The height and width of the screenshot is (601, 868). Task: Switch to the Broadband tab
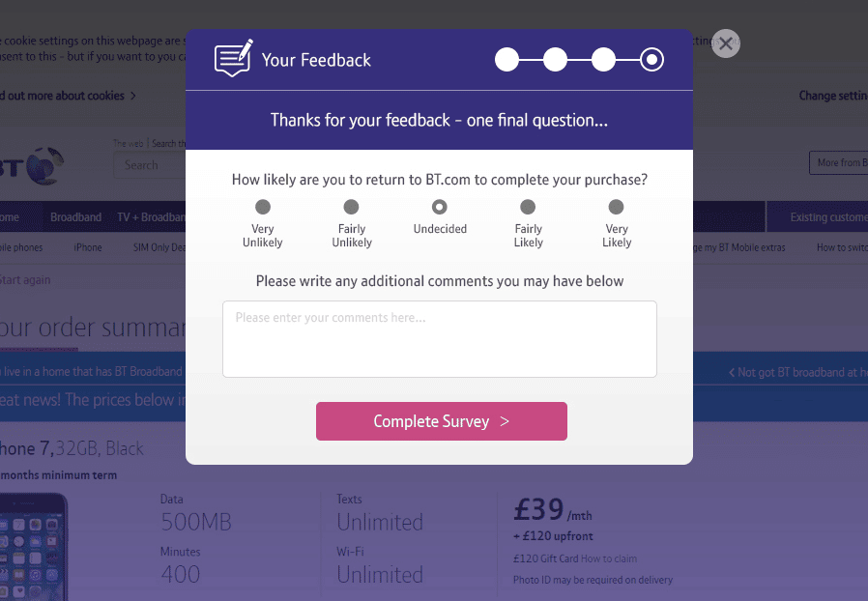coord(74,216)
